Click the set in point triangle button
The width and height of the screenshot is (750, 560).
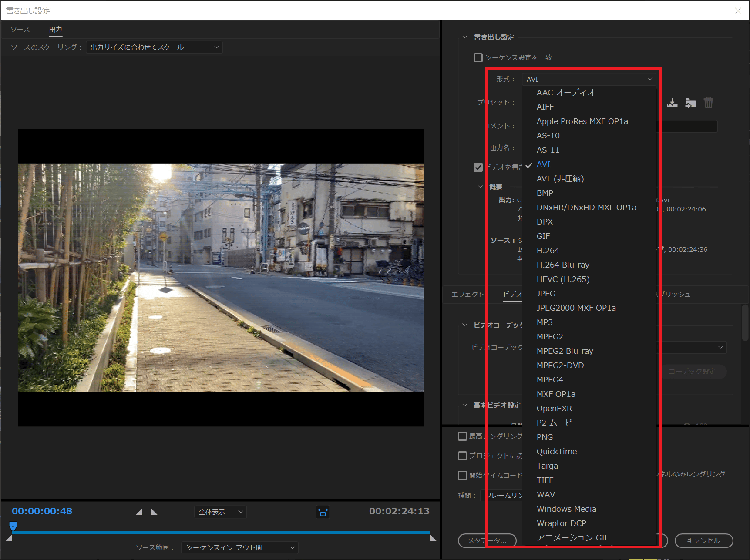(x=139, y=512)
